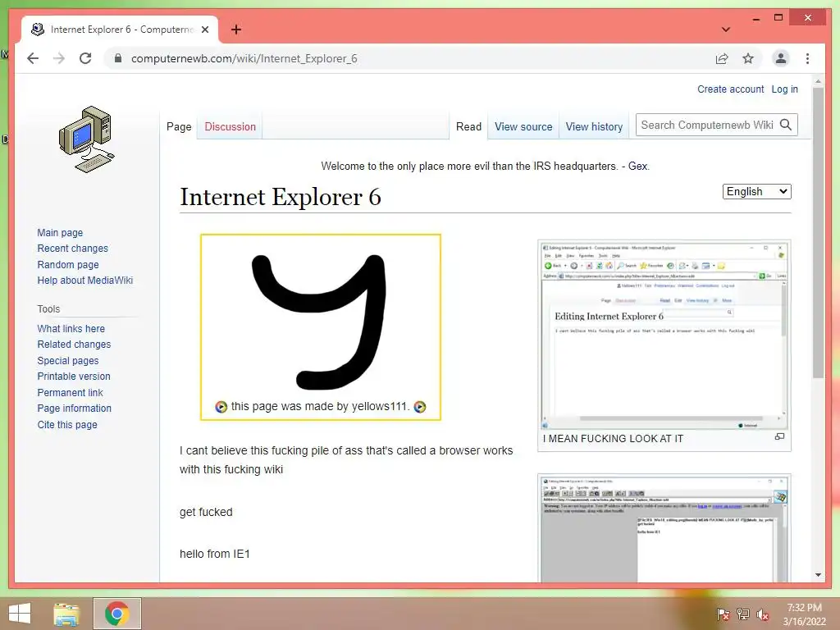This screenshot has height=630, width=840.
Task: Open Recent changes link
Action: coord(72,249)
